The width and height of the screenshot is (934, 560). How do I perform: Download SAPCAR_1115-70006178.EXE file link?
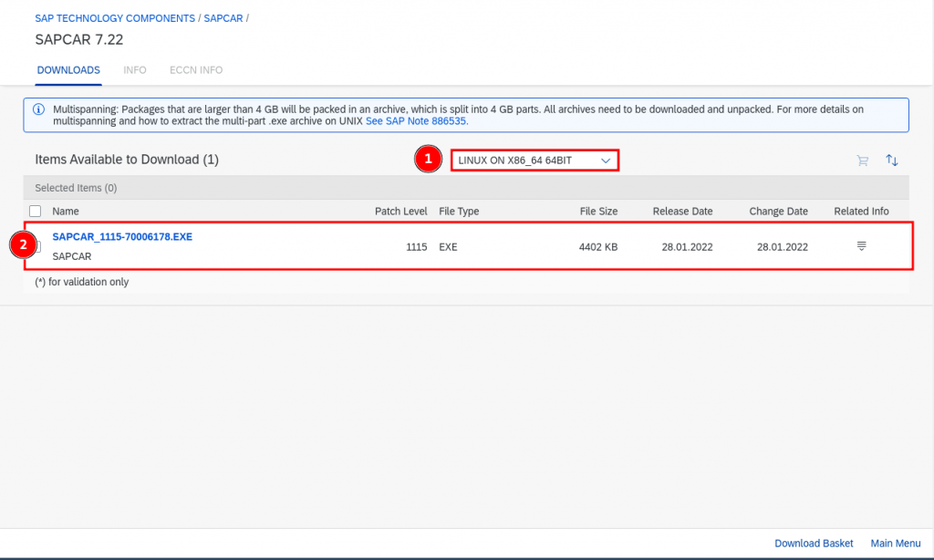[x=122, y=237]
